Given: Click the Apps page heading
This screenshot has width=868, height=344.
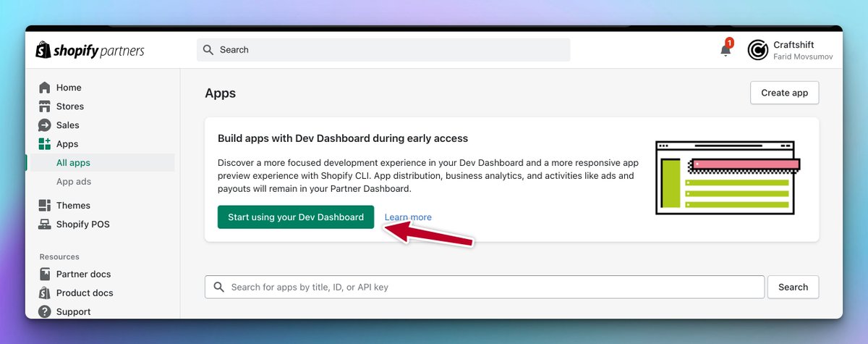Looking at the screenshot, I should 221,93.
